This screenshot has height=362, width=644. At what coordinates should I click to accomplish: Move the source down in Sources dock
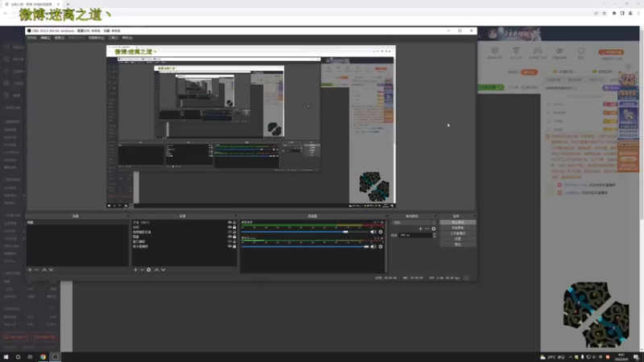163,269
